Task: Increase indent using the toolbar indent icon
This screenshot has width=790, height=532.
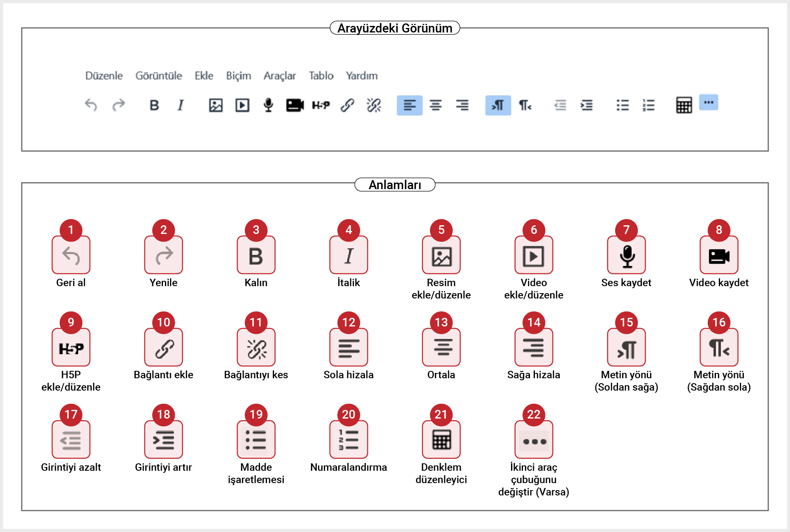Action: pyautogui.click(x=587, y=105)
